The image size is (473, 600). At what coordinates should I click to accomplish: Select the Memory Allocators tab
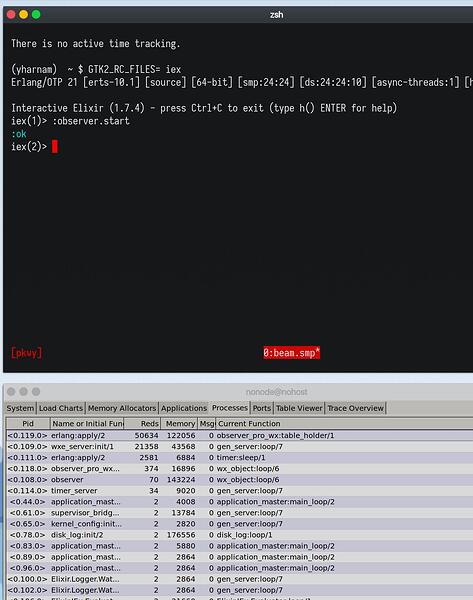tap(122, 408)
